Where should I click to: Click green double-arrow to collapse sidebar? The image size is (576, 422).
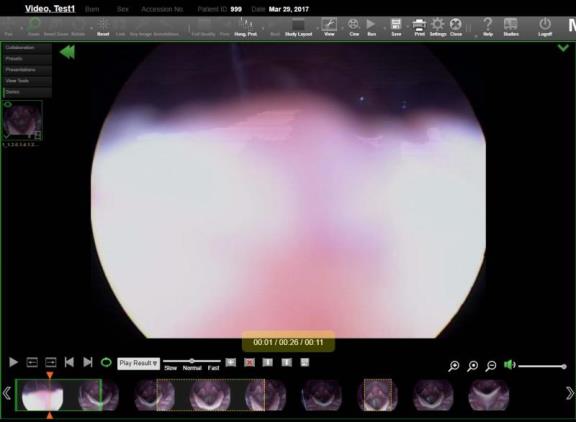[68, 52]
